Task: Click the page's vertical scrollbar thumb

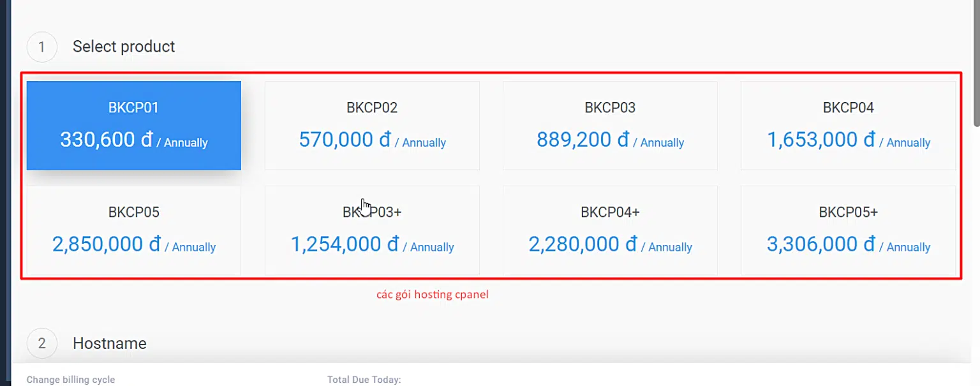Action: tap(976, 63)
